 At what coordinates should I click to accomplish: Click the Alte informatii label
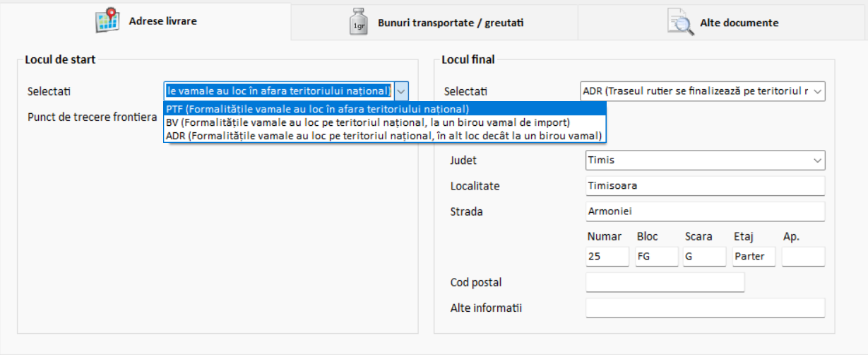[486, 308]
